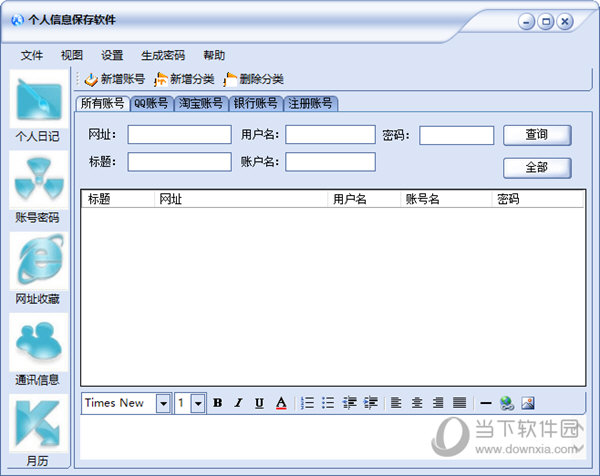Insert a numbered list
Viewport: 600px width, 476px height.
coord(307,403)
